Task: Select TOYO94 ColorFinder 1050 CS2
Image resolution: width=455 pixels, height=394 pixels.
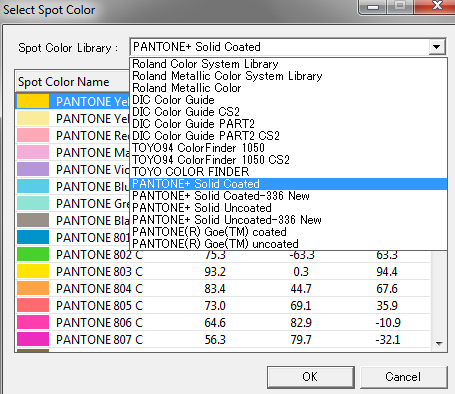Action: [288, 160]
